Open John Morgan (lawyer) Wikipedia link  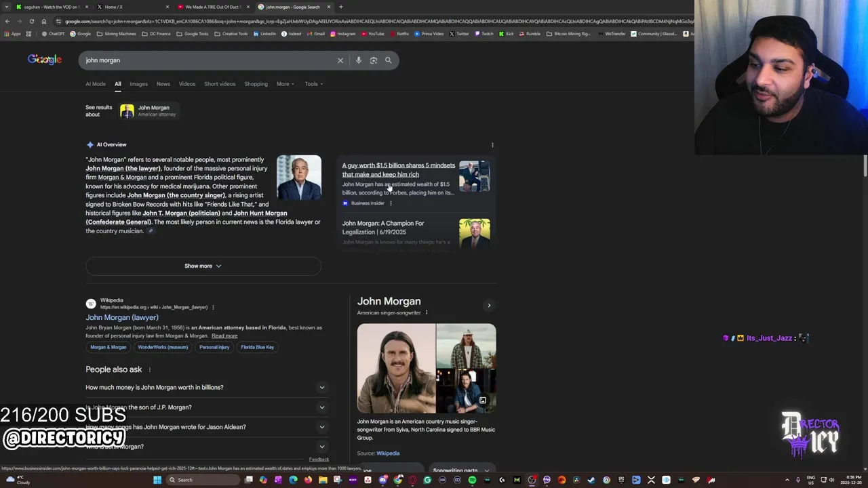pyautogui.click(x=122, y=317)
